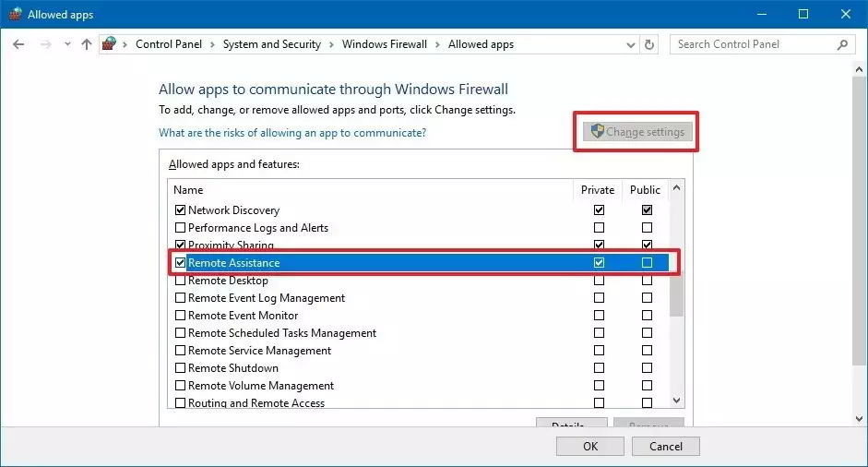Expand the address bar history dropdown

pyautogui.click(x=629, y=44)
